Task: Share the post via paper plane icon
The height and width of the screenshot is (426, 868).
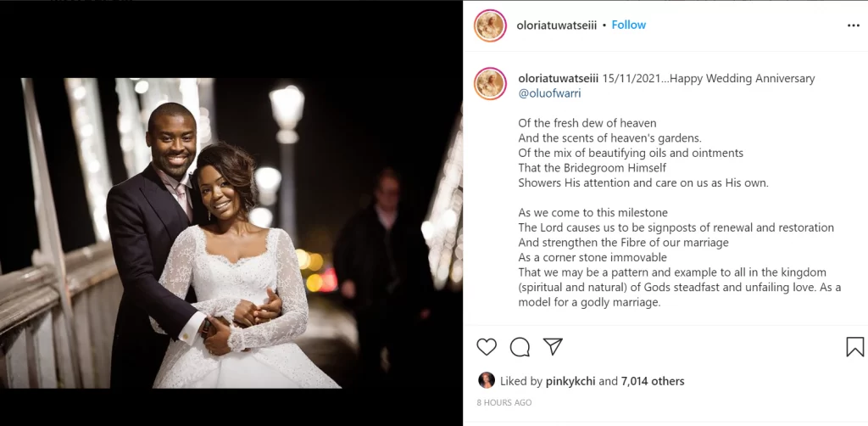Action: pyautogui.click(x=553, y=347)
